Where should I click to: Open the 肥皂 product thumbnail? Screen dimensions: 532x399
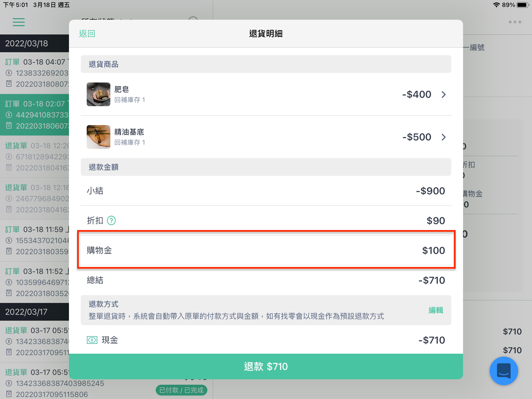point(99,94)
